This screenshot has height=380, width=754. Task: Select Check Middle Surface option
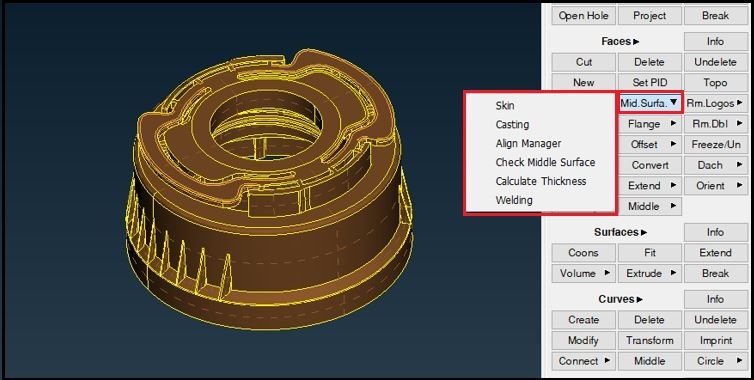click(545, 162)
